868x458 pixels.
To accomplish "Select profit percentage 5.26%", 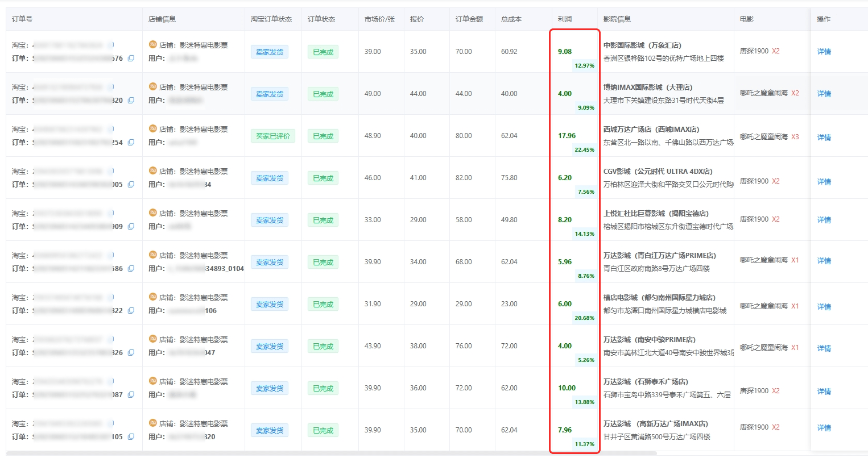I will click(x=586, y=360).
